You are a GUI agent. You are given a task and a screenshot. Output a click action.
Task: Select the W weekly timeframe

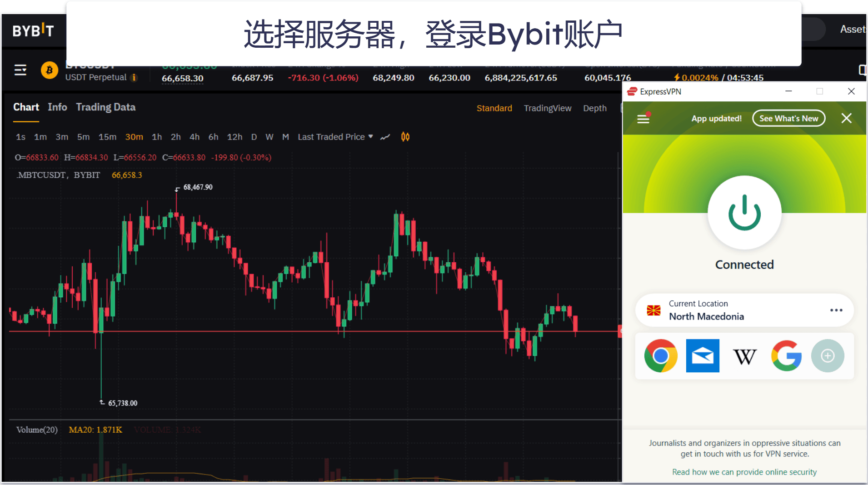click(x=269, y=137)
